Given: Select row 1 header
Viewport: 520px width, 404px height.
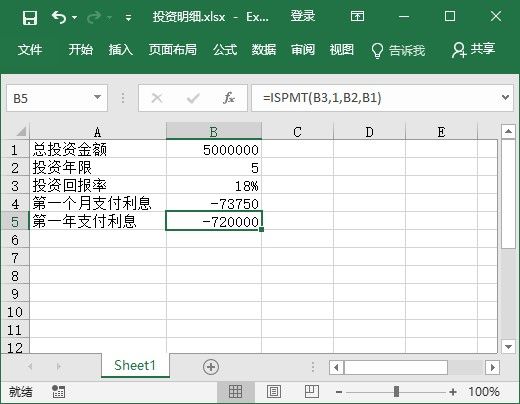Looking at the screenshot, I should tap(15, 150).
